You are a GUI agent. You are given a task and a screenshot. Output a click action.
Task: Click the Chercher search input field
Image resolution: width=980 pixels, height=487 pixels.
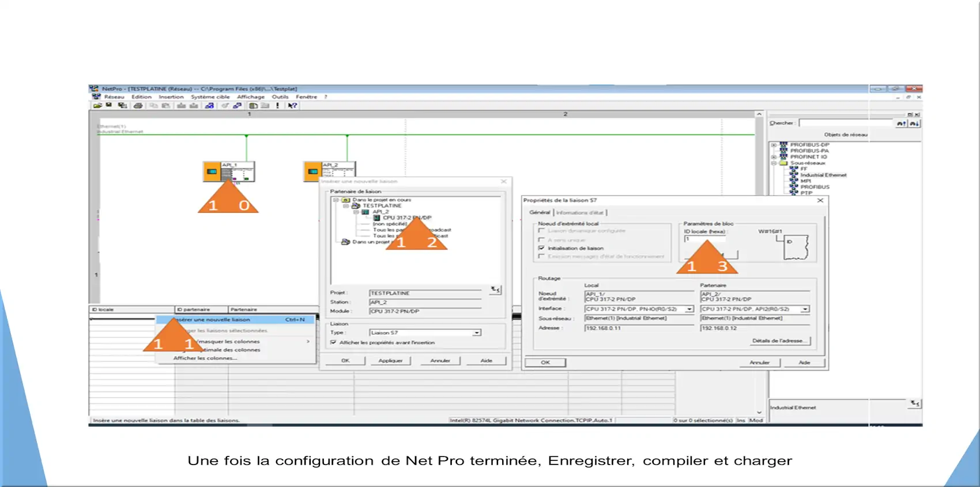tap(845, 123)
